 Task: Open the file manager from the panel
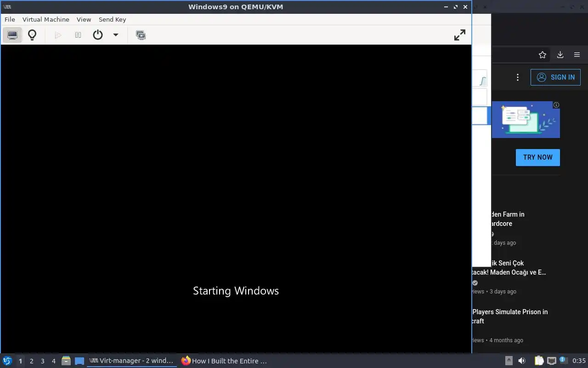pos(66,361)
